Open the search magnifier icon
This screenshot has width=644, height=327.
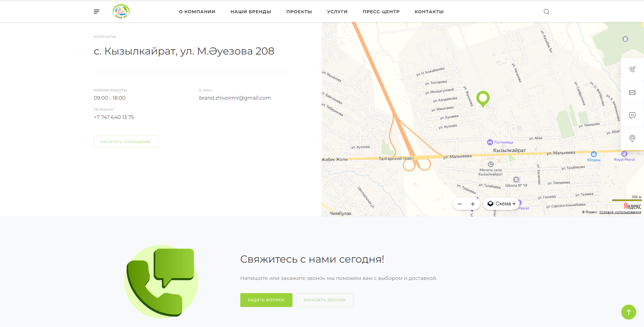[x=546, y=12]
